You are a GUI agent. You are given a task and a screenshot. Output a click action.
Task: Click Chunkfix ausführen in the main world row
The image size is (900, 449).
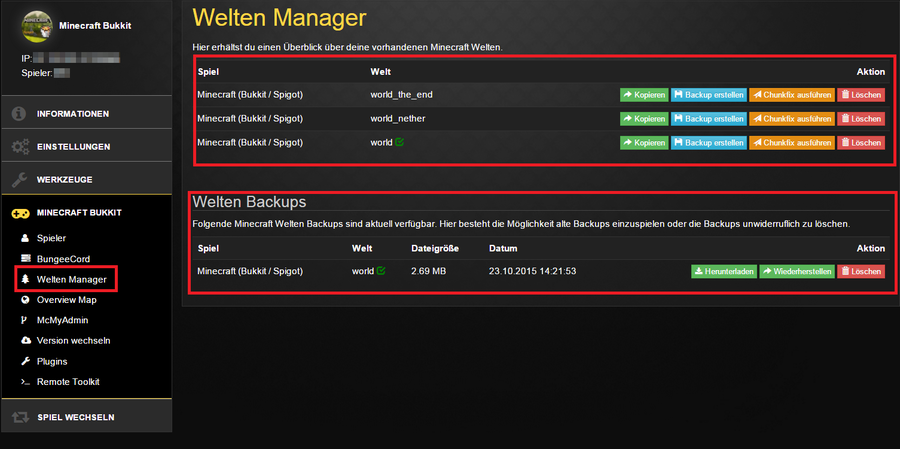click(792, 143)
